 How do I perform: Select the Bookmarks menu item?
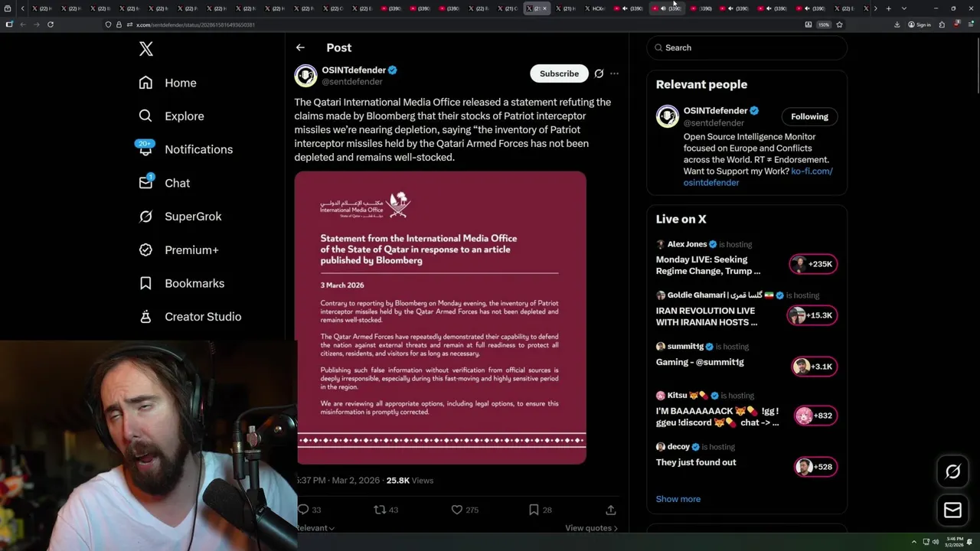[x=194, y=283]
